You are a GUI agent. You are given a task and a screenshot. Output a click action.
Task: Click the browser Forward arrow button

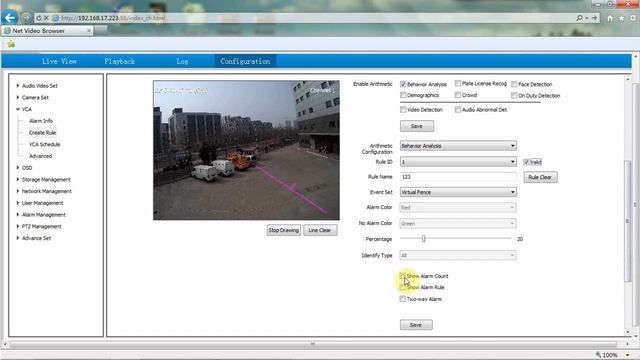pyautogui.click(x=26, y=18)
